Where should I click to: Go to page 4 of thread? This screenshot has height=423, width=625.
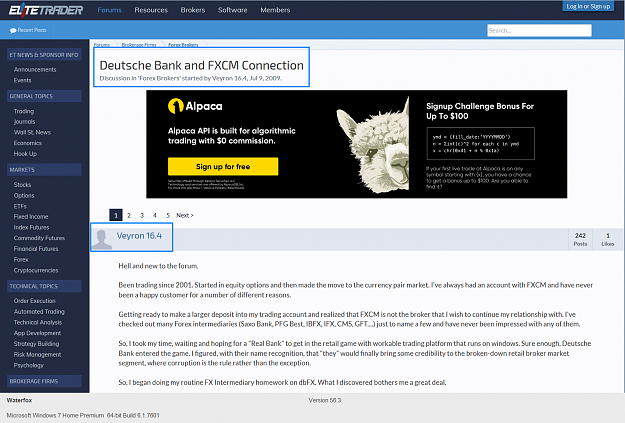tap(155, 215)
